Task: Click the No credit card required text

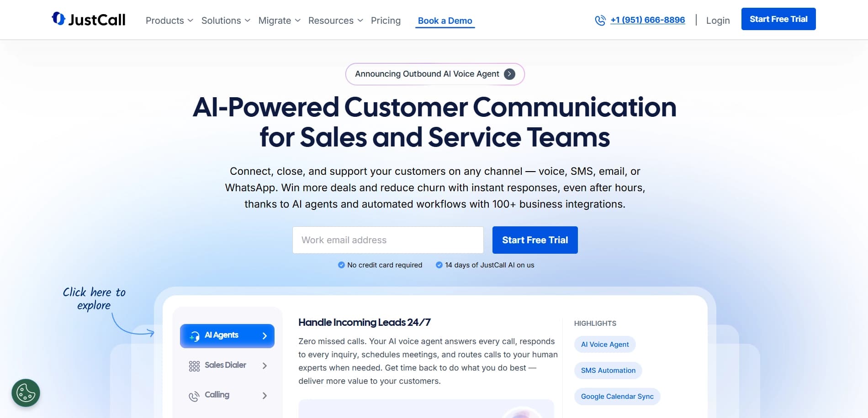Action: pos(385,265)
